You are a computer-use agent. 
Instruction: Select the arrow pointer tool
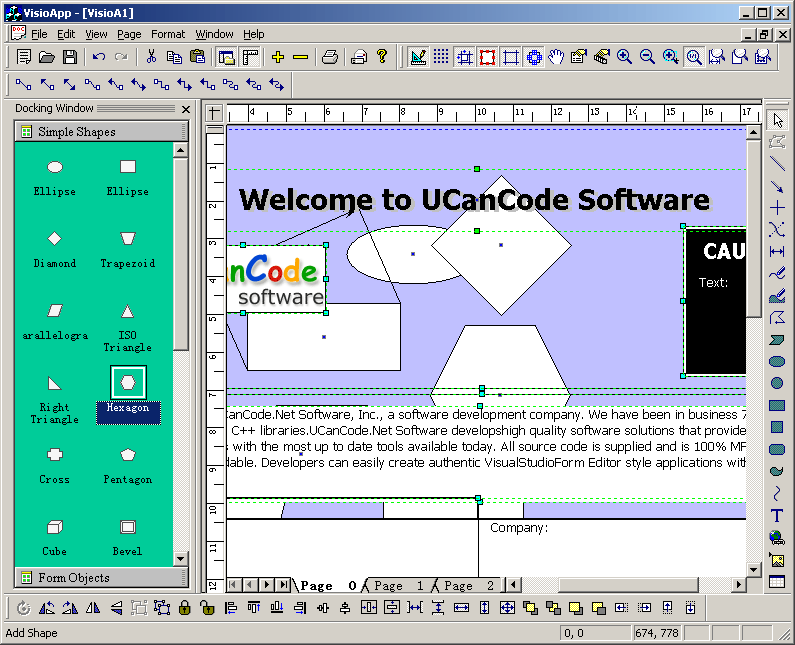click(778, 121)
